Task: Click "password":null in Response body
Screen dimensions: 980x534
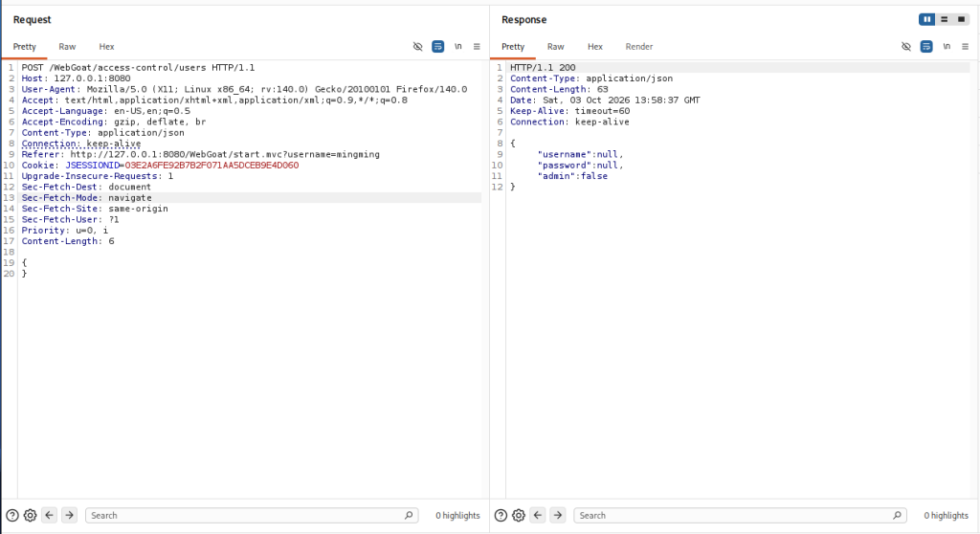Action: (x=580, y=165)
